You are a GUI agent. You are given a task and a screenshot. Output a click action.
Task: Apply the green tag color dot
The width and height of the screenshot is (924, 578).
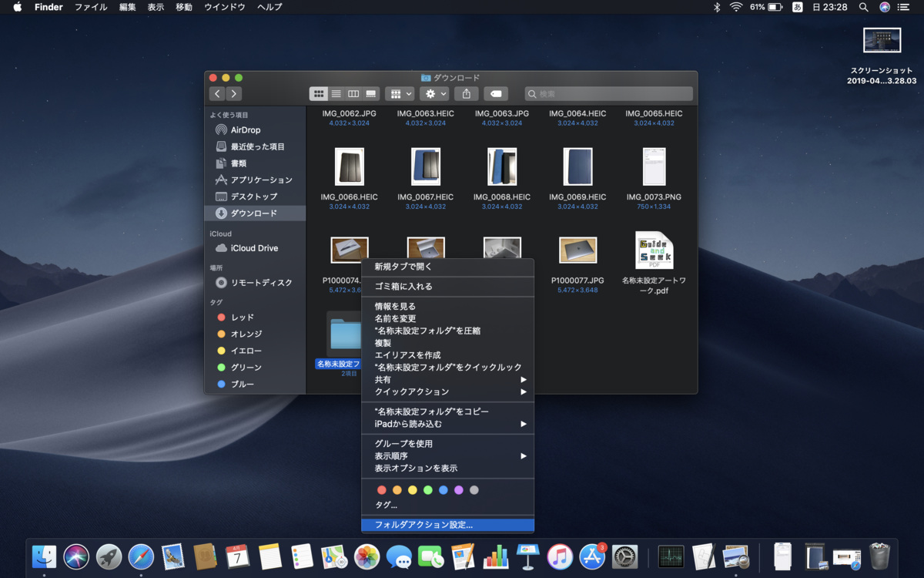(x=427, y=490)
